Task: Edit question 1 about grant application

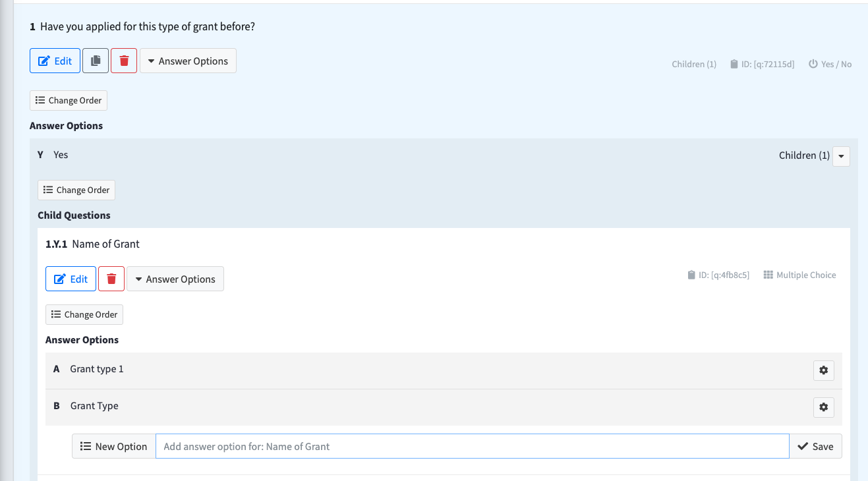Action: coord(55,61)
